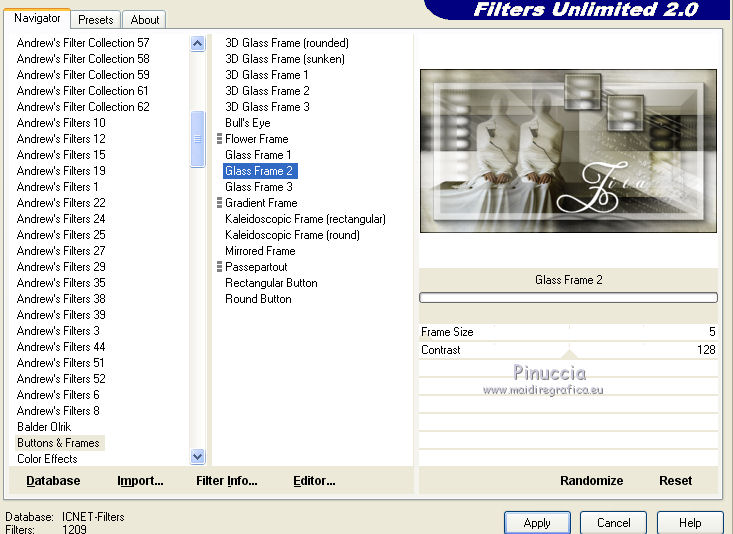This screenshot has height=534, width=733.
Task: Click the drag handle icon beside Flower Frame
Action: (219, 139)
